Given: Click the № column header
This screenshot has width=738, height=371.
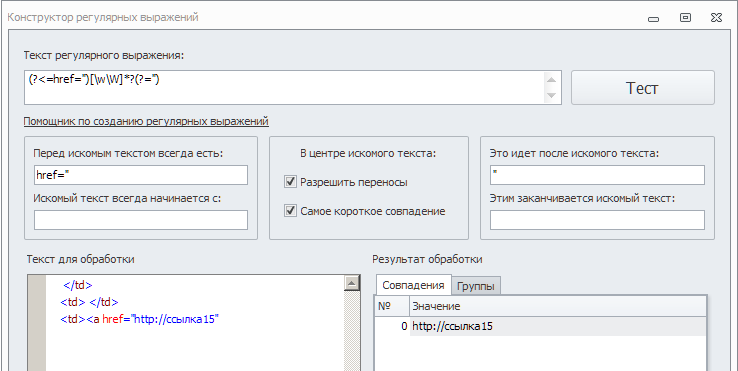Looking at the screenshot, I should tap(393, 306).
